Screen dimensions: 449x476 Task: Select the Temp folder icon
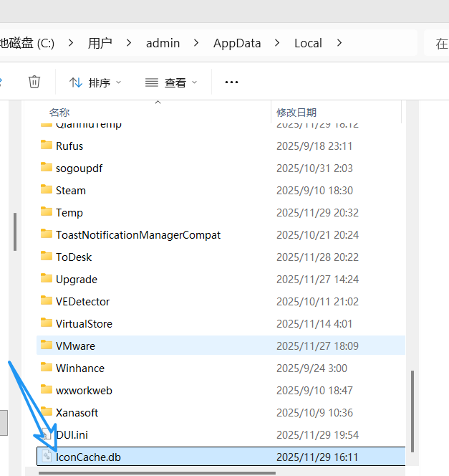[x=47, y=212]
